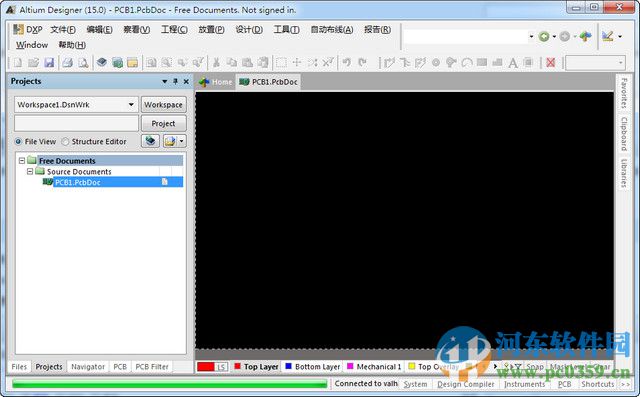The image size is (640, 397).
Task: Open the 文件(F) menu
Action: (63, 29)
